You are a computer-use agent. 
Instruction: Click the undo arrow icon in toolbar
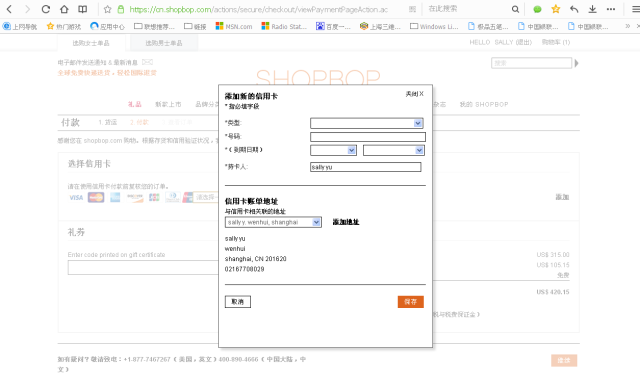click(574, 9)
